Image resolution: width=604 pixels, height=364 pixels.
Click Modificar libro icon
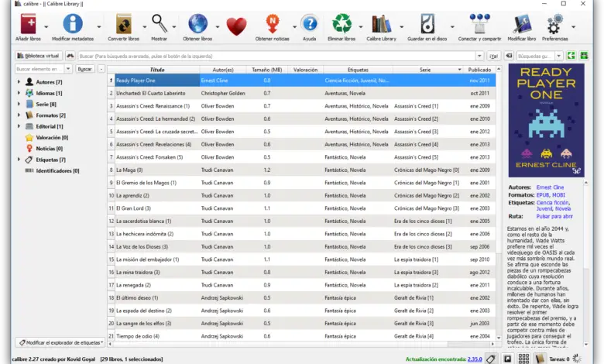pyautogui.click(x=522, y=24)
